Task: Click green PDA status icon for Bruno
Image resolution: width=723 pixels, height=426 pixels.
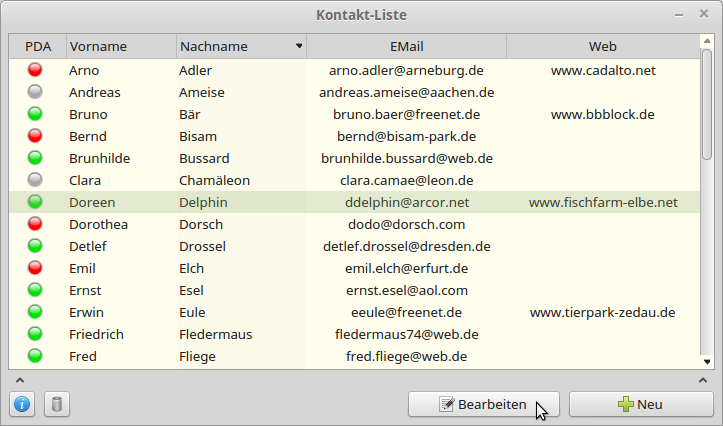Action: coord(36,114)
